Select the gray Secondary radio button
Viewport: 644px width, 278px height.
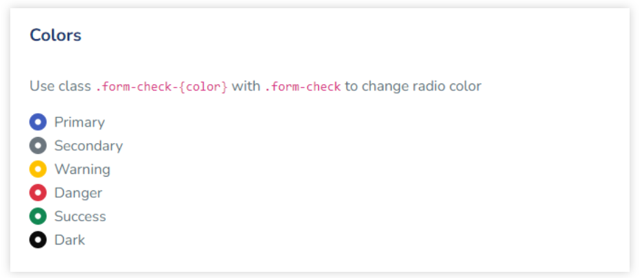click(x=38, y=146)
